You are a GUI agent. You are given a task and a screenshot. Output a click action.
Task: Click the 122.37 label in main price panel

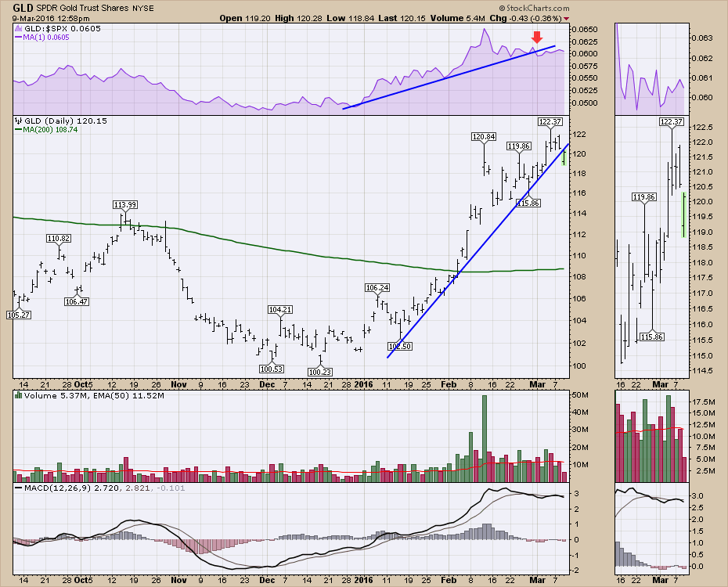(x=550, y=121)
